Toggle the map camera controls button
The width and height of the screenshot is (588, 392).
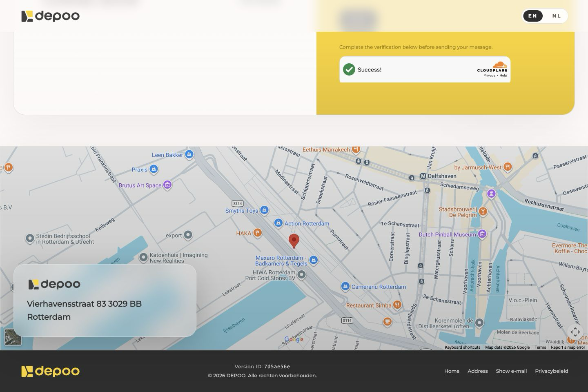point(575,332)
